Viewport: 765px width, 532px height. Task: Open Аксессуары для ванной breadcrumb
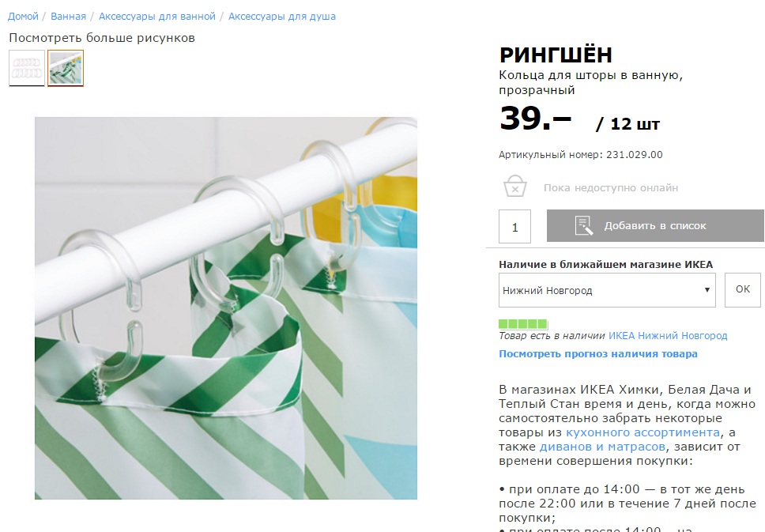[157, 17]
